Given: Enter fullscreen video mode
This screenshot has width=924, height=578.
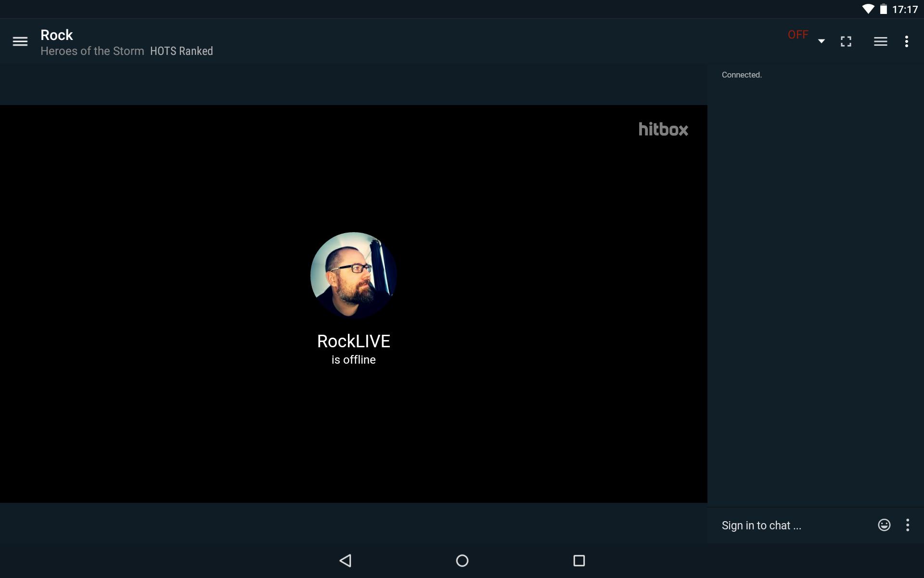Looking at the screenshot, I should pyautogui.click(x=846, y=41).
